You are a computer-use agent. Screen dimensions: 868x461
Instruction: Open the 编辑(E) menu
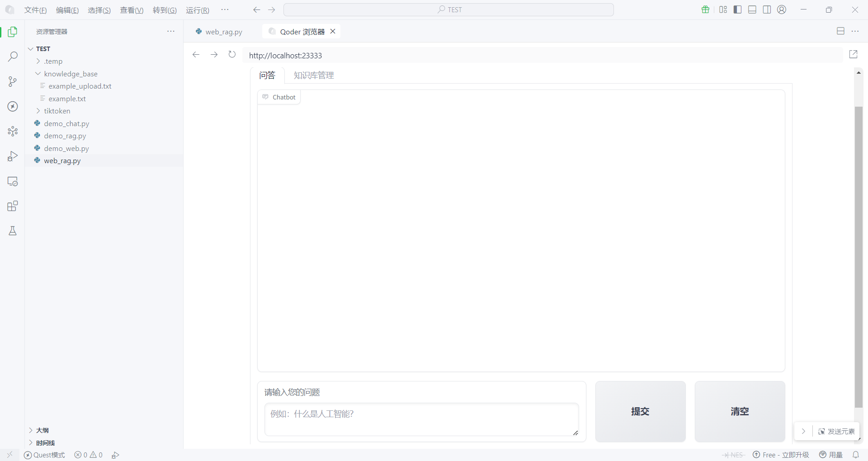pyautogui.click(x=67, y=10)
